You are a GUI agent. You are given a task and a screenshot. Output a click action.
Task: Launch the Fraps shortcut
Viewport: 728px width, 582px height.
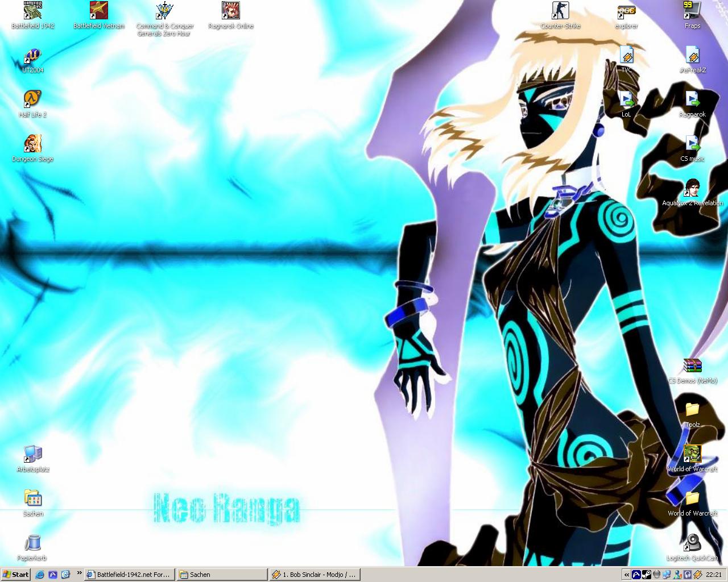[692, 15]
